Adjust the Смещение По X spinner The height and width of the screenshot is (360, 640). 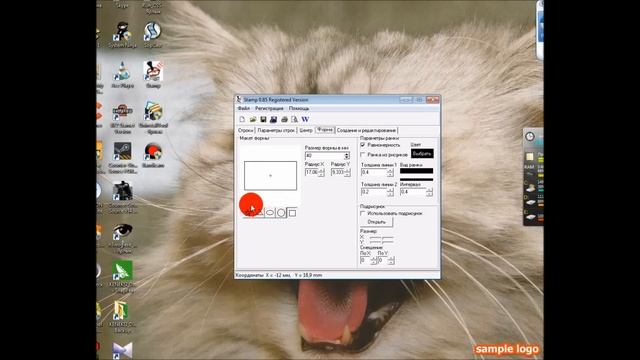point(373,260)
